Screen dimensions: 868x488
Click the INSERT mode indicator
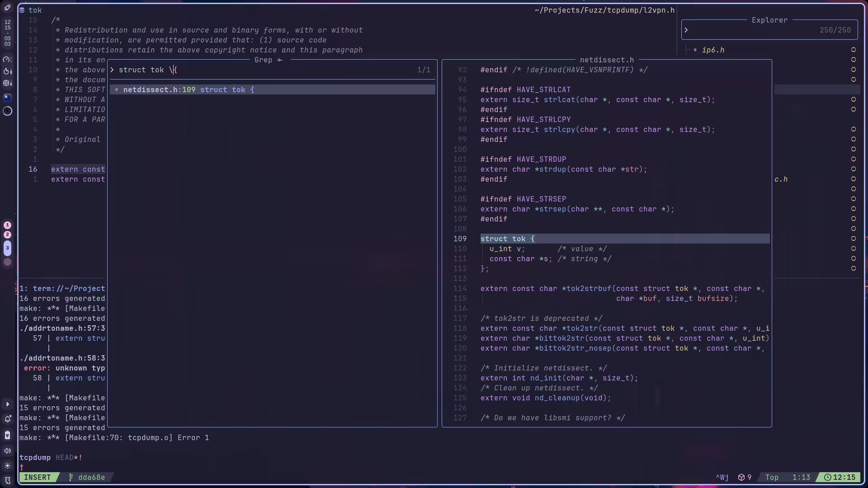click(x=38, y=478)
